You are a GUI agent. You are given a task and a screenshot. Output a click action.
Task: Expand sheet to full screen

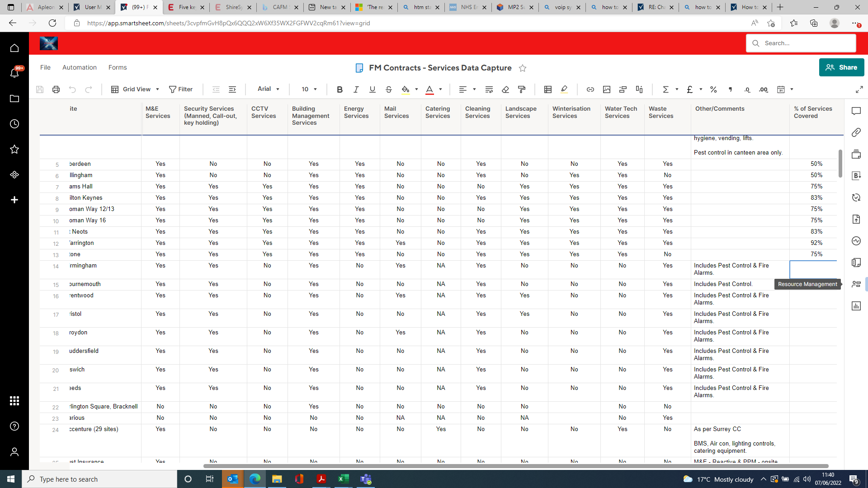click(859, 89)
